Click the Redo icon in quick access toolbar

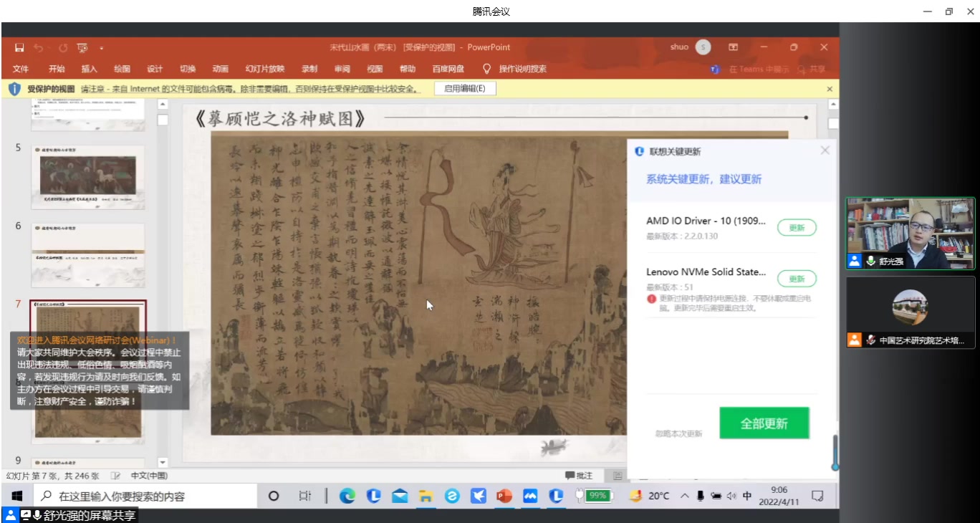click(62, 48)
